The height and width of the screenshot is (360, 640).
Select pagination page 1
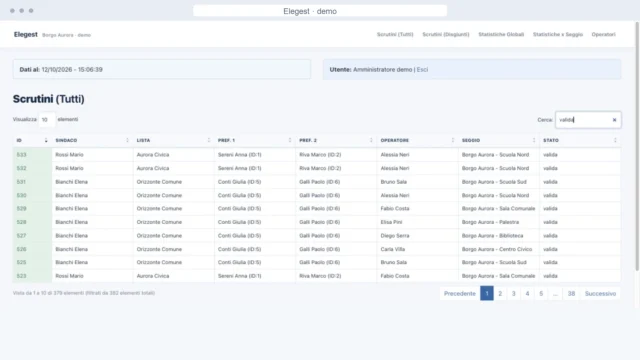[x=487, y=293]
